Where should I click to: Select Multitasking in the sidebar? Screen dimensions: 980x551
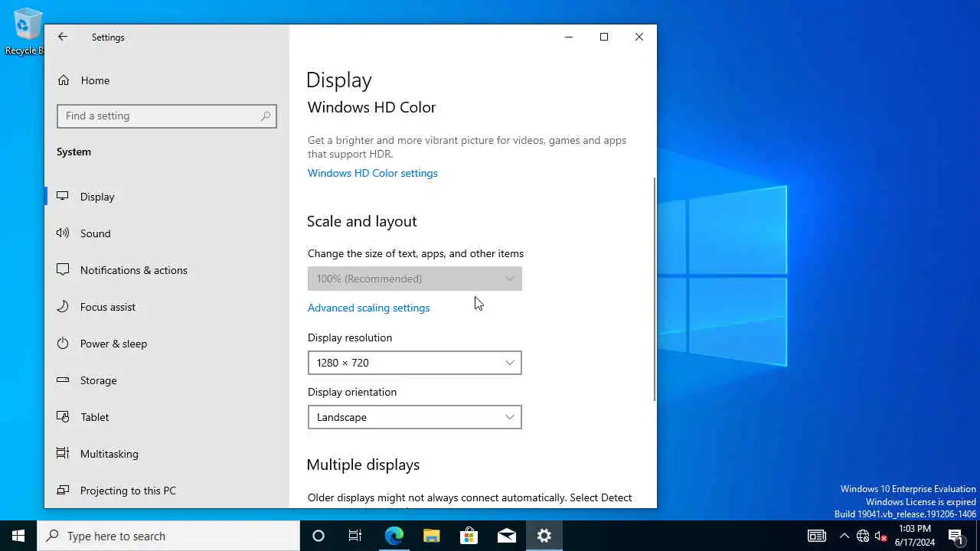(166, 454)
